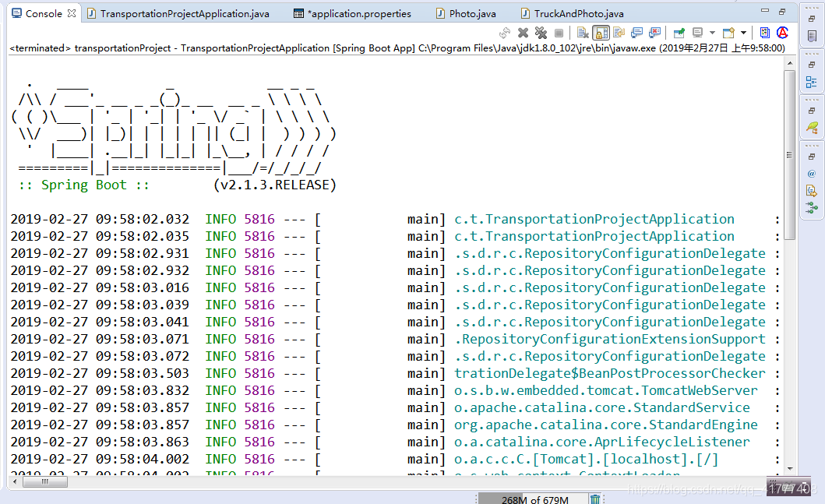Open dropdown arrow beside Display Selected Console
Screen dimensions: 825x504
pos(712,33)
